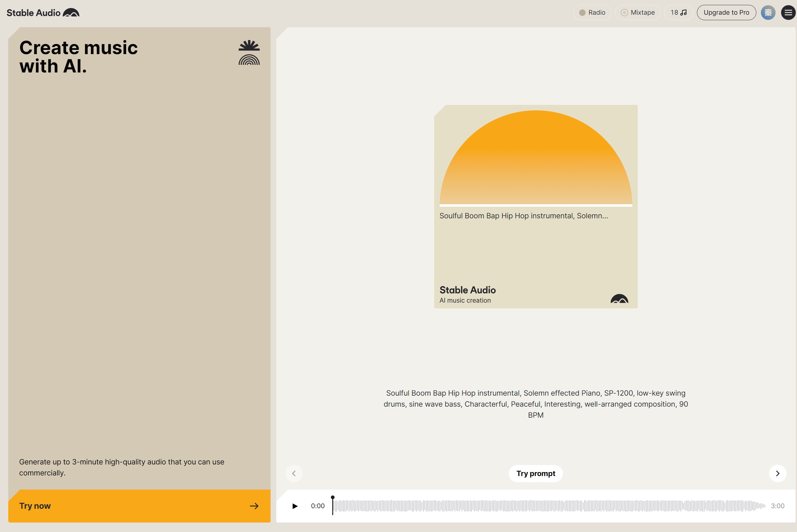Open the Radio tab in the header
Viewport: 797px width, 532px height.
coord(592,12)
